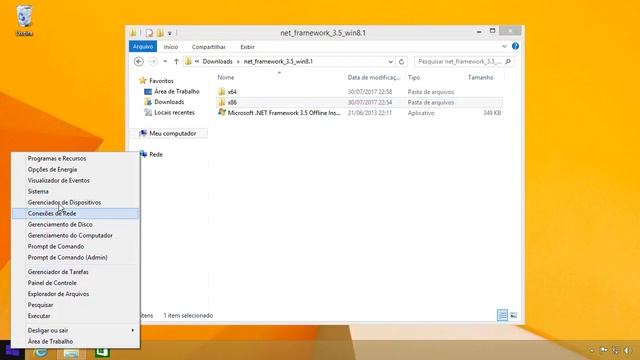The image size is (640, 360).
Task: Switch to large icons view
Action: (514, 315)
